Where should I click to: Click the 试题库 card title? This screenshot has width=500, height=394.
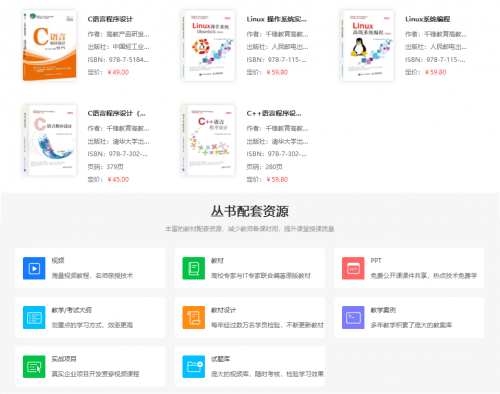[220, 359]
